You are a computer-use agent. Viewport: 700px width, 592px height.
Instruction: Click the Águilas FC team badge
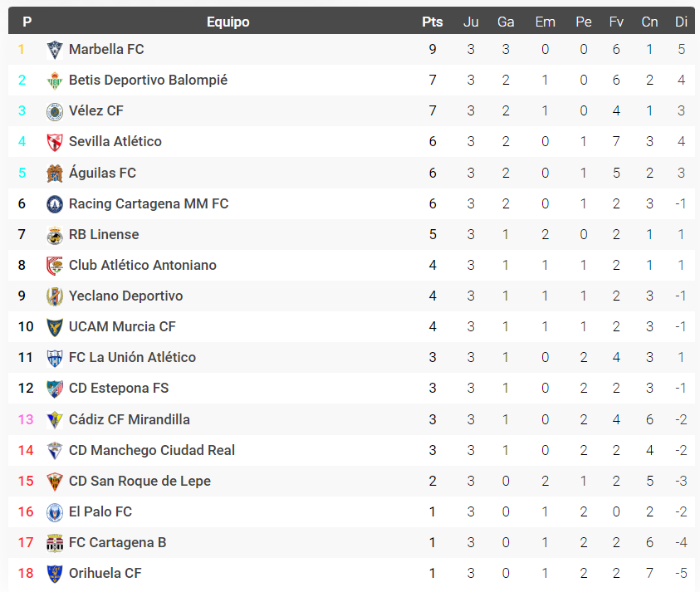55,174
